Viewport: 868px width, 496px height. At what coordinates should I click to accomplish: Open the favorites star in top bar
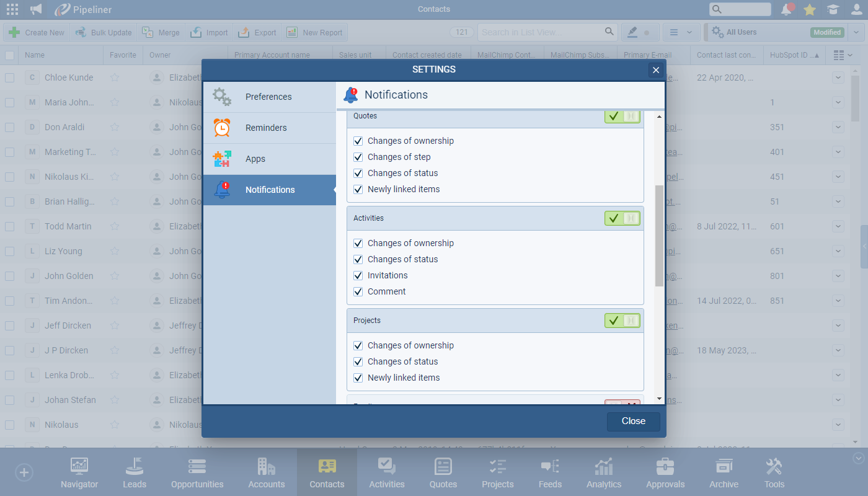(810, 9)
